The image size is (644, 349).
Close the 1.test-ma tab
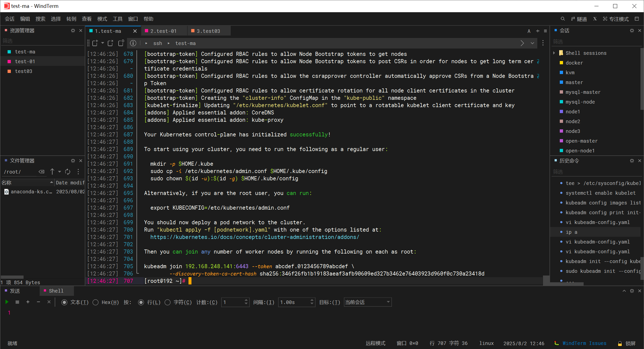[135, 31]
